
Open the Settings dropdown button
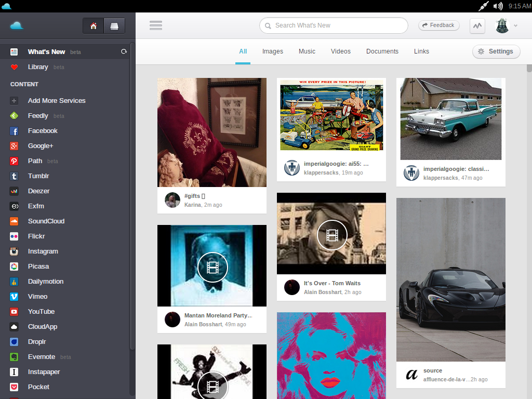[496, 51]
